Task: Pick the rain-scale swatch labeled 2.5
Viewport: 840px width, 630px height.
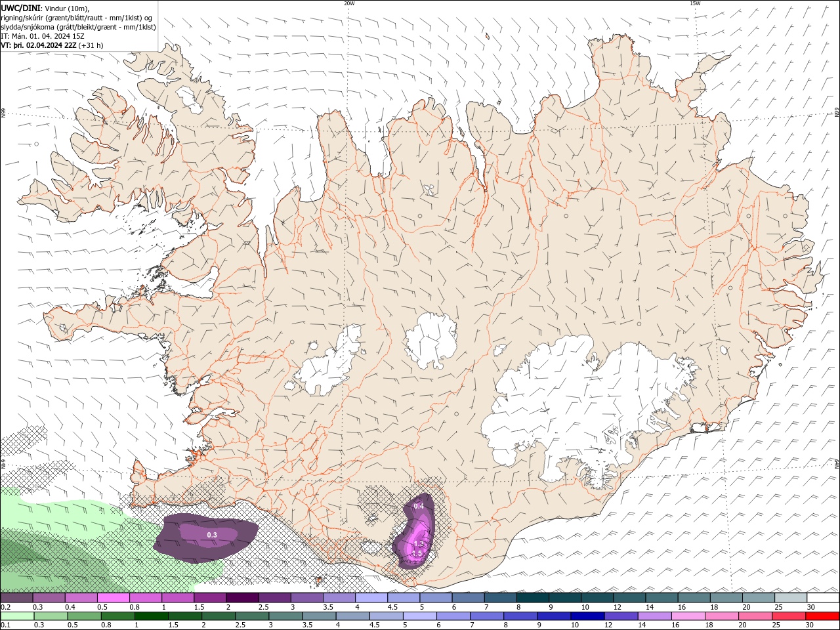Action: (252, 616)
